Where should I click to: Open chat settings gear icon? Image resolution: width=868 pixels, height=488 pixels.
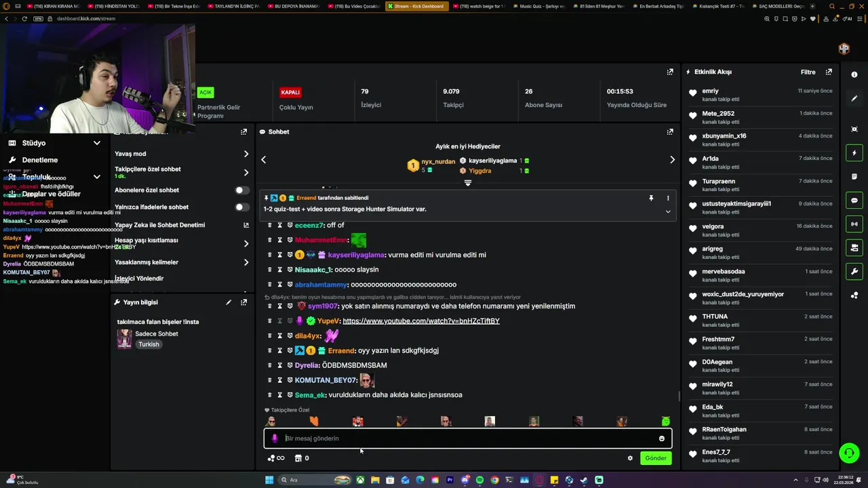(630, 458)
